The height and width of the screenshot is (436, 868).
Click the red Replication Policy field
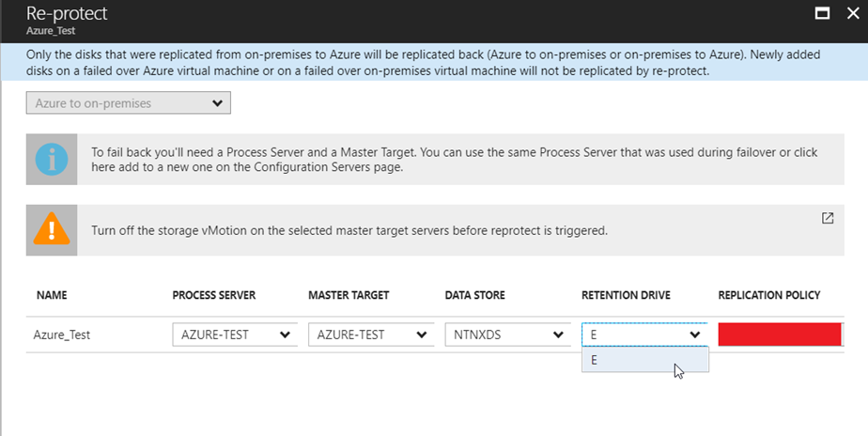780,335
